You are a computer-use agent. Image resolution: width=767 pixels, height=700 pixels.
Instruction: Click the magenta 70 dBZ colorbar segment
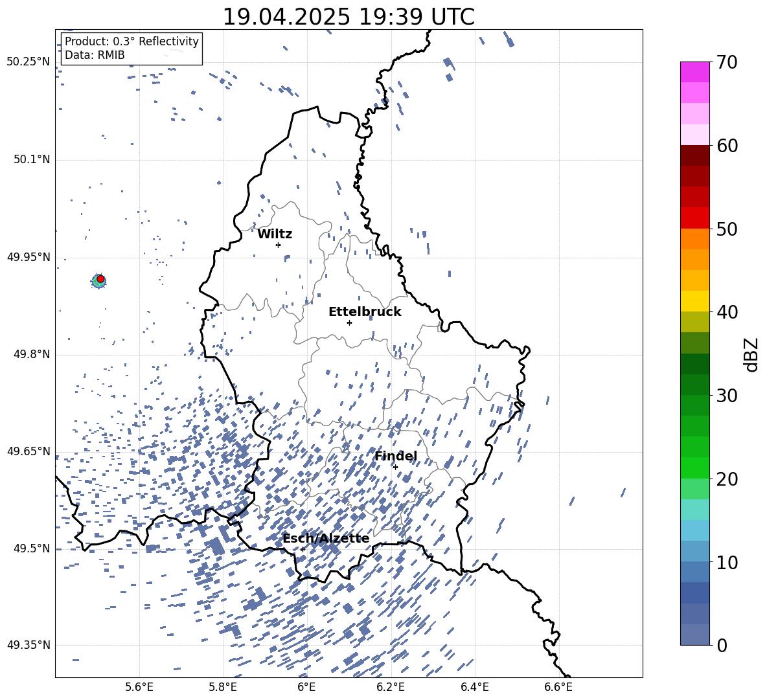694,72
